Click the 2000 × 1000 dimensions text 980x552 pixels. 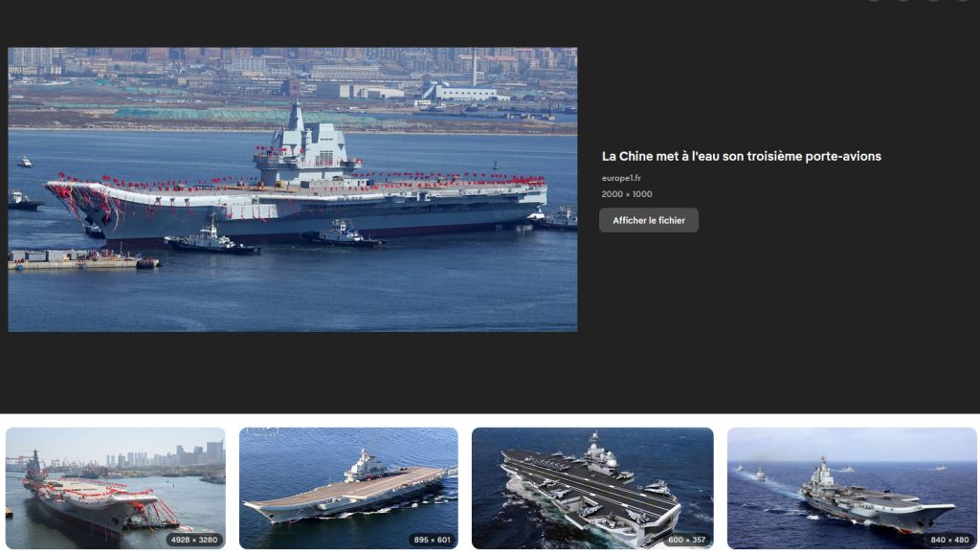click(x=627, y=194)
